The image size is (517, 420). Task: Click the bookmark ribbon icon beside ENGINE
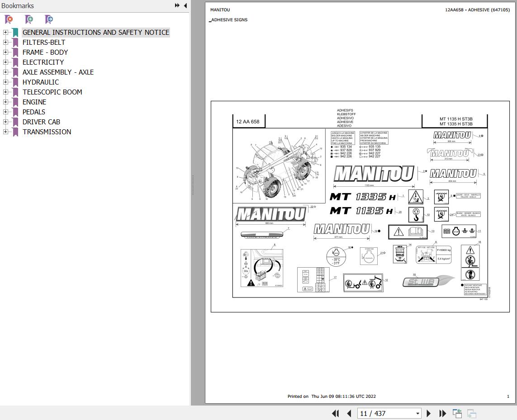pyautogui.click(x=15, y=102)
